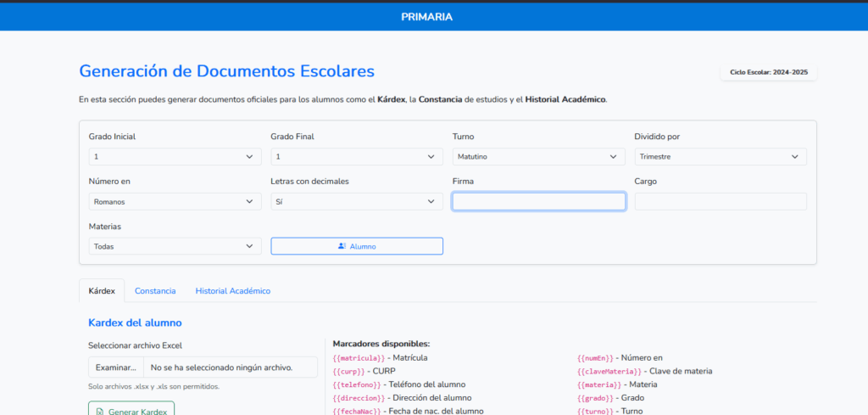The image size is (868, 415).
Task: Open the Grado Final dropdown
Action: tap(356, 157)
